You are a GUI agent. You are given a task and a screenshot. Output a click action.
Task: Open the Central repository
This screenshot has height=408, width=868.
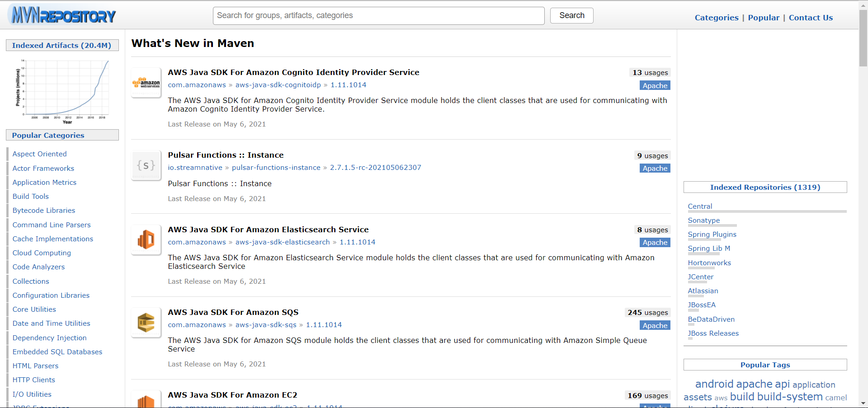(700, 206)
